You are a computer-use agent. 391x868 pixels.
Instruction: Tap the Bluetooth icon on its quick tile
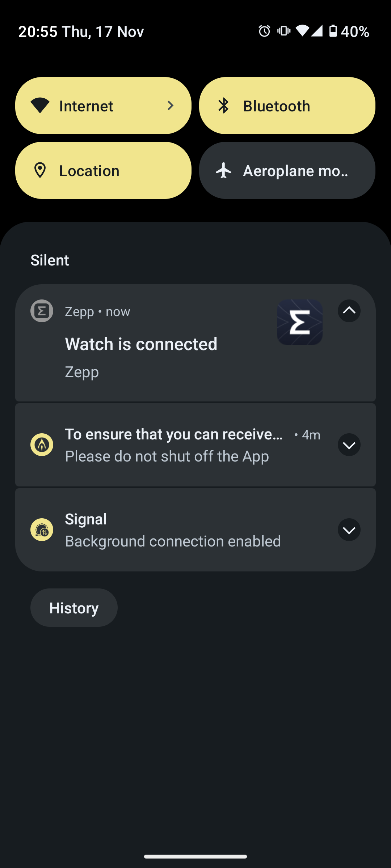[224, 105]
